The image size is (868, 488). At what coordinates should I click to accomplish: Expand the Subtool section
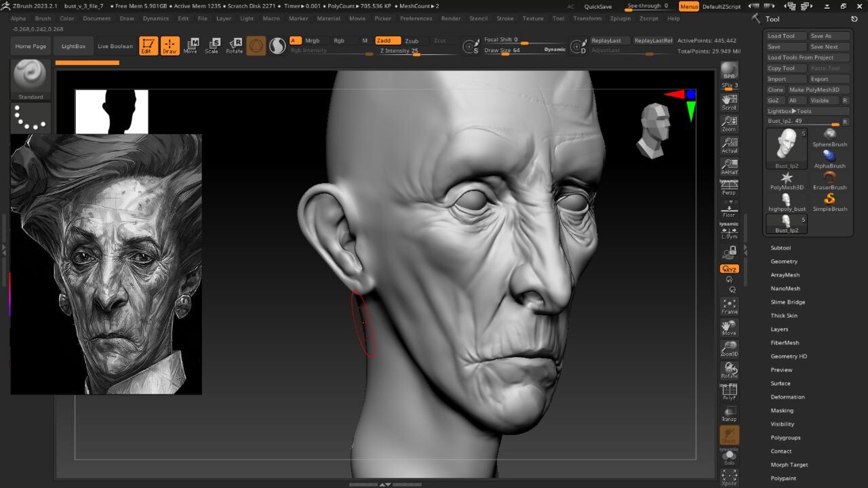coord(781,247)
